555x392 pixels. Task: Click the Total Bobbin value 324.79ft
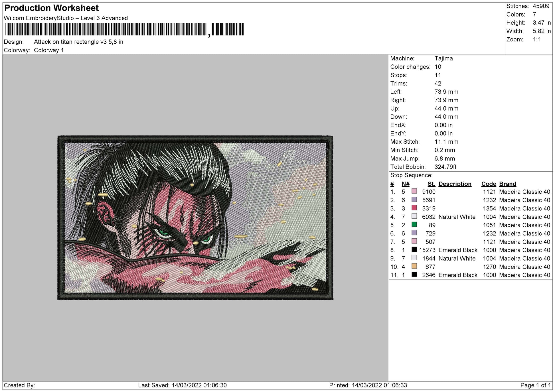(x=445, y=167)
